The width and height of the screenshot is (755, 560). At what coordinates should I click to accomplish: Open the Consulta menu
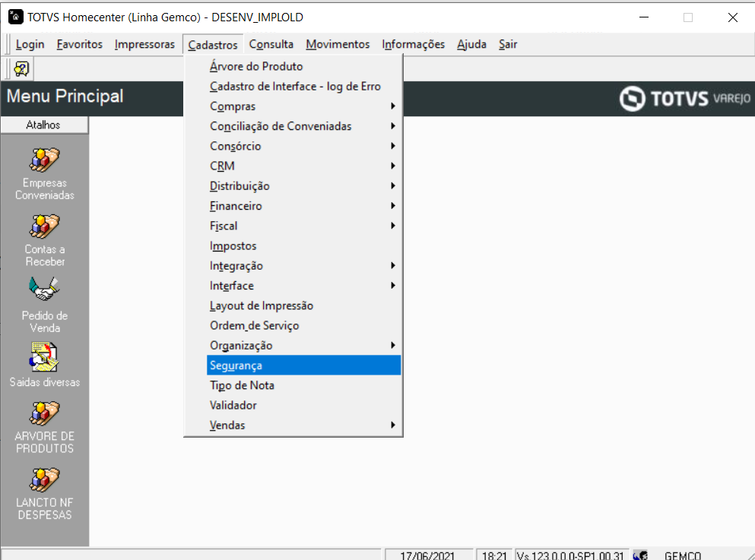[271, 44]
